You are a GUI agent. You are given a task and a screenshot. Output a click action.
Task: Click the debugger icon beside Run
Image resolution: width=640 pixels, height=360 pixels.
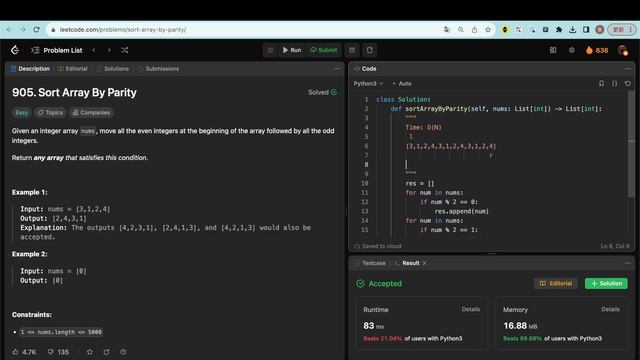click(x=270, y=50)
